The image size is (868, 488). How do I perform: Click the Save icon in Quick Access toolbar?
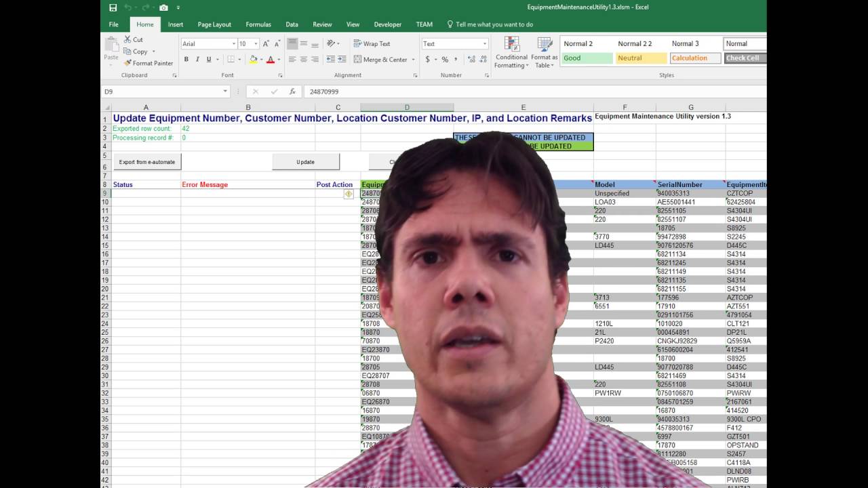pos(113,7)
